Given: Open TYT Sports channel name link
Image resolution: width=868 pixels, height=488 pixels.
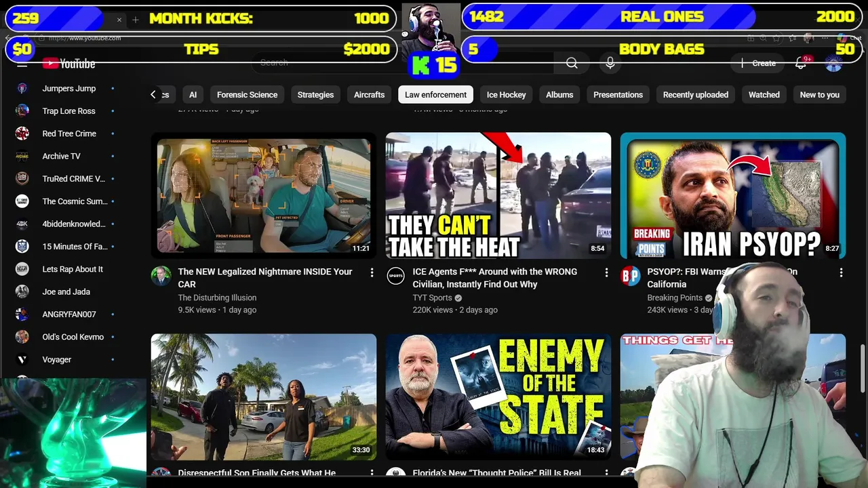Looking at the screenshot, I should (x=432, y=298).
